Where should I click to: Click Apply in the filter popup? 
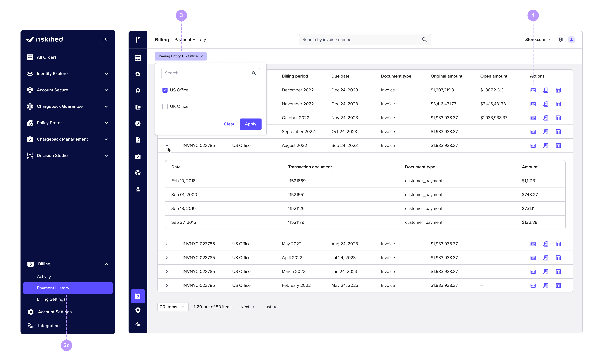[x=250, y=124]
